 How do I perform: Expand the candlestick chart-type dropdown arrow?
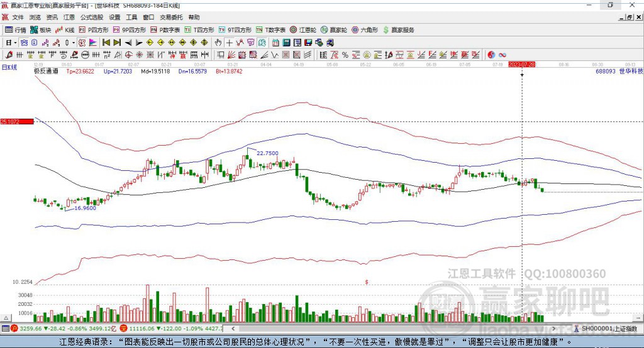tap(74, 43)
